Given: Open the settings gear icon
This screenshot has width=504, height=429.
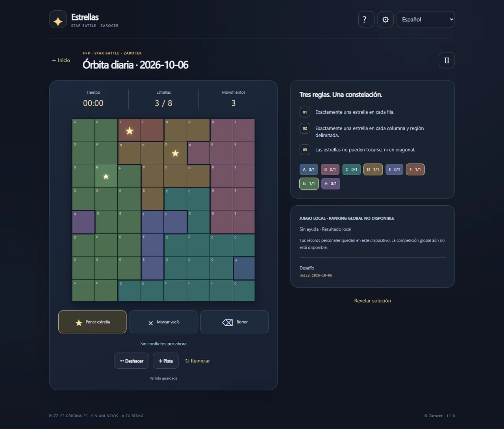Looking at the screenshot, I should click(x=385, y=19).
